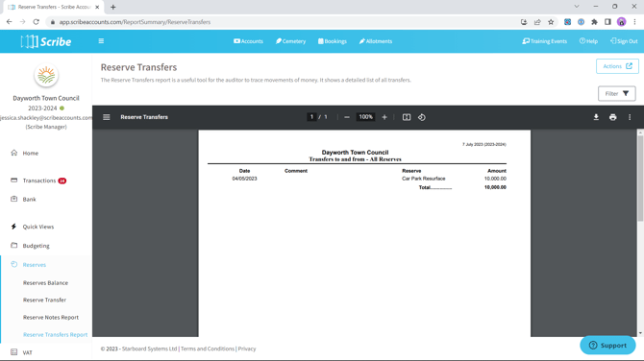Click the PDF page number field
Image resolution: width=644 pixels, height=361 pixels.
pyautogui.click(x=311, y=117)
